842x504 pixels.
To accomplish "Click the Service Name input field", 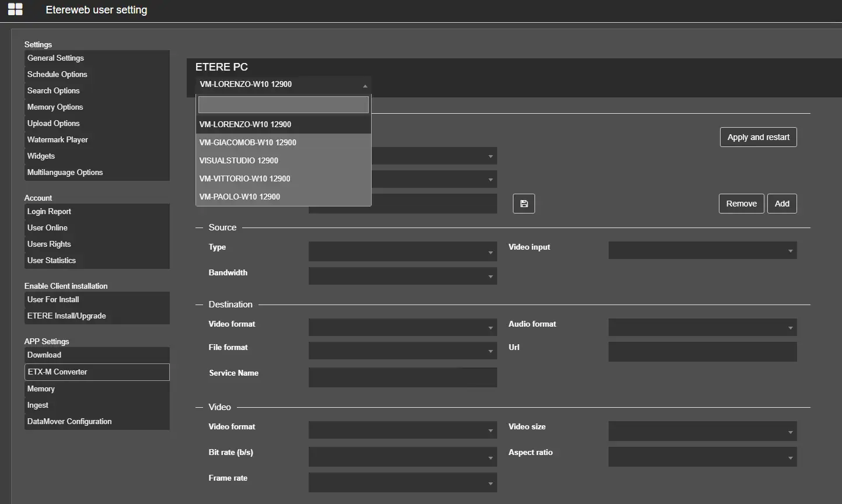I will pyautogui.click(x=402, y=377).
